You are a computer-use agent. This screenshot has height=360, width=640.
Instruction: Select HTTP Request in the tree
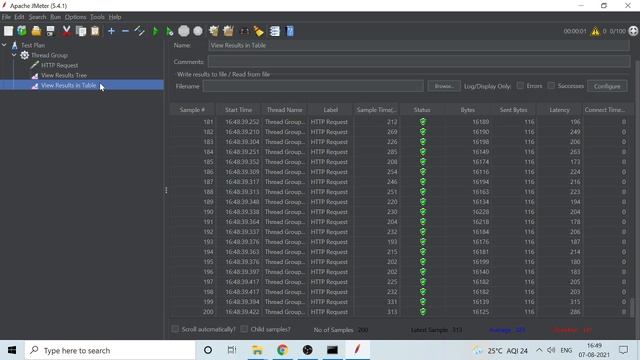click(x=59, y=65)
